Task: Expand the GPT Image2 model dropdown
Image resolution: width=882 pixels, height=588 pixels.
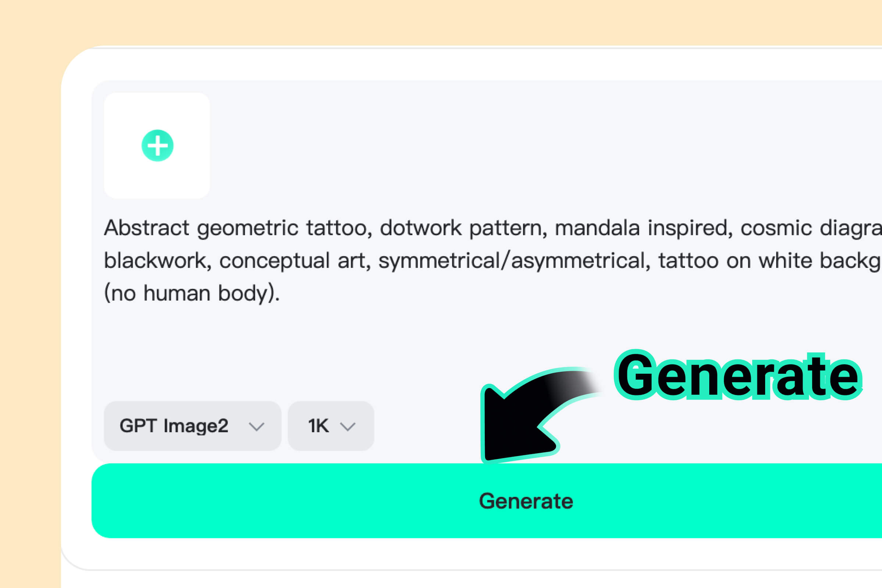Action: [x=192, y=426]
